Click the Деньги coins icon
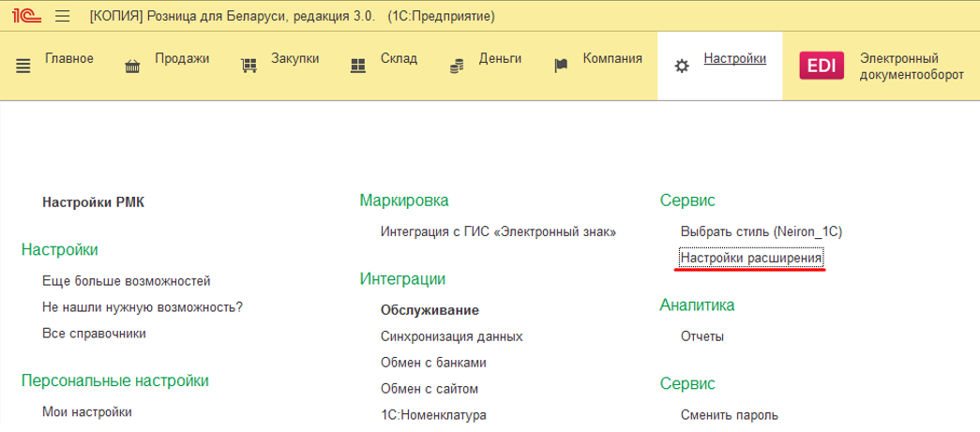Viewport: 980px width, 432px height. (x=457, y=66)
